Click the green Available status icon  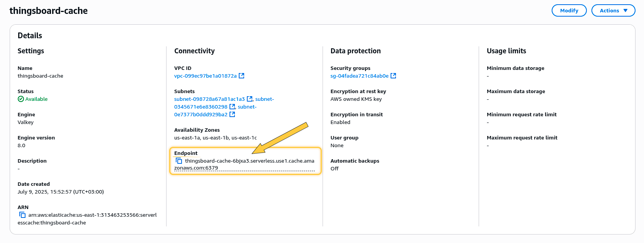pos(21,99)
